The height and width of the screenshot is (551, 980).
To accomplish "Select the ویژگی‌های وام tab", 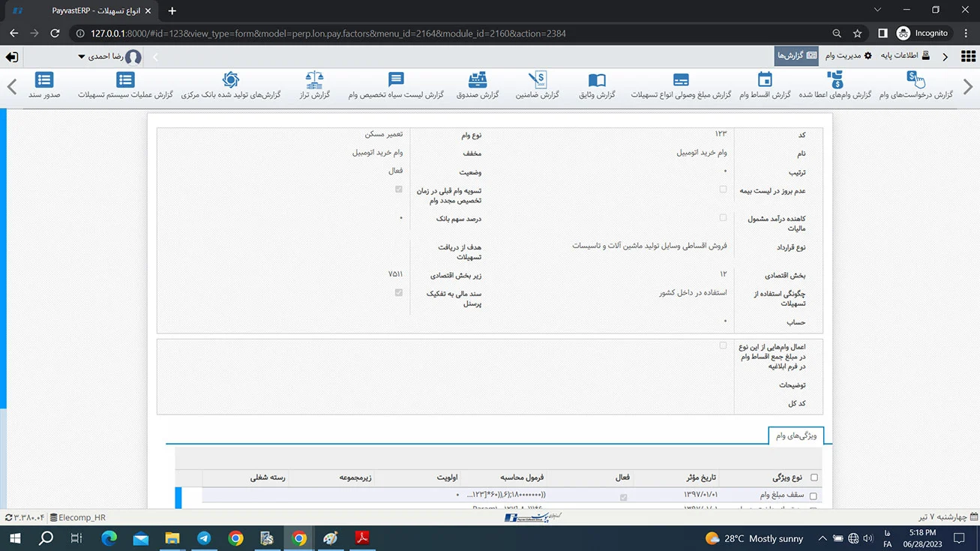I will tap(796, 436).
